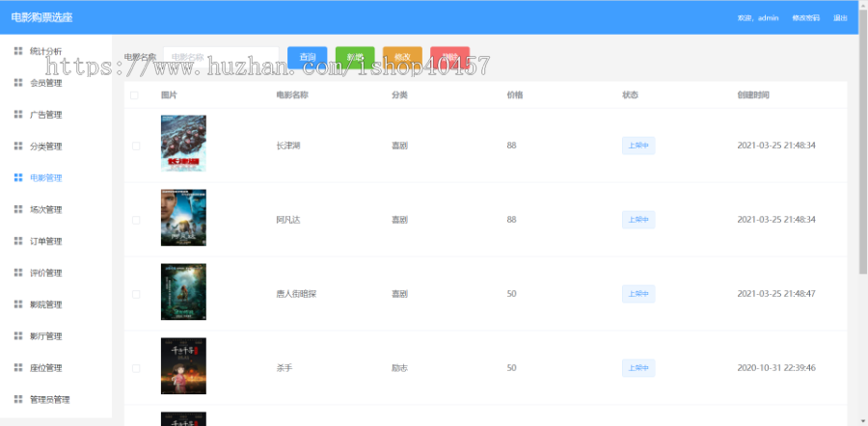868x426 pixels.
Task: Click the movie name 长津湖
Action: point(287,146)
